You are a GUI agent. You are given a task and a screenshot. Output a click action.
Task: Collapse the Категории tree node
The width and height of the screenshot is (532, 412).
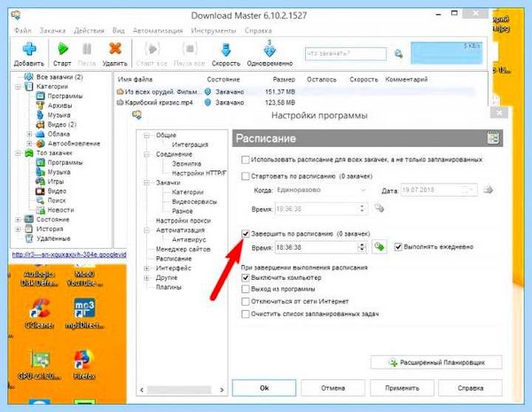[x=18, y=87]
